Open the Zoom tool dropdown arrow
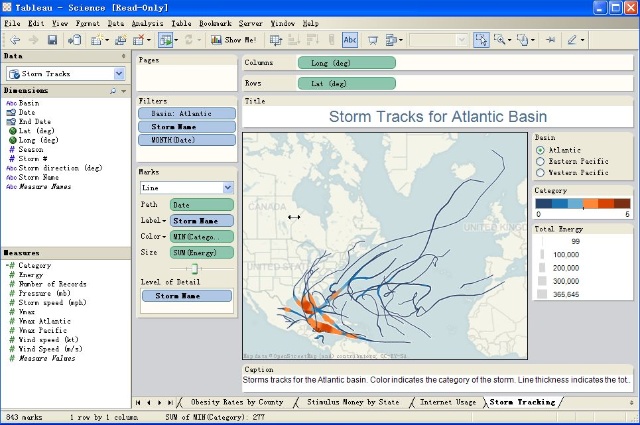The height and width of the screenshot is (425, 640). click(509, 40)
